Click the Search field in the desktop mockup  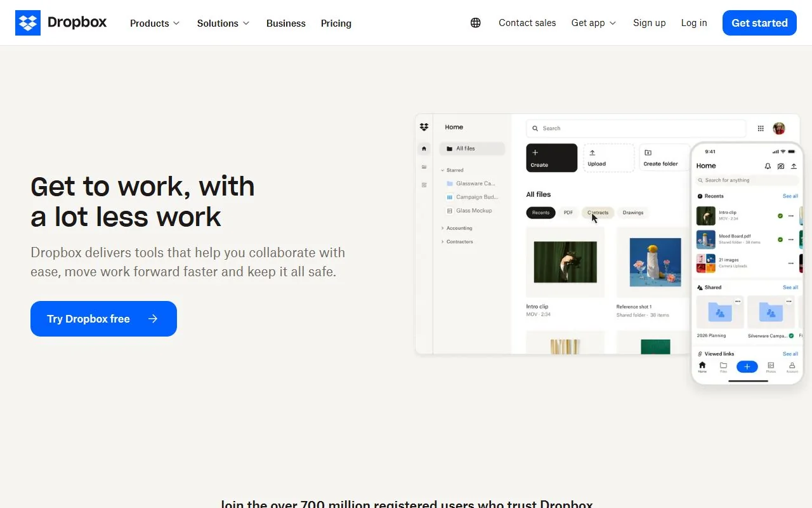tap(636, 128)
